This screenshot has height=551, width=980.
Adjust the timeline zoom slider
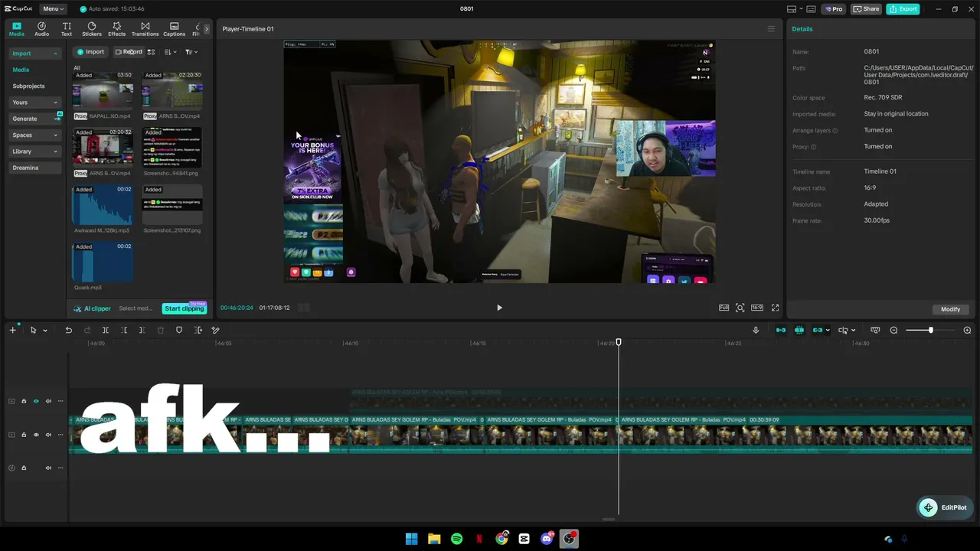(930, 330)
